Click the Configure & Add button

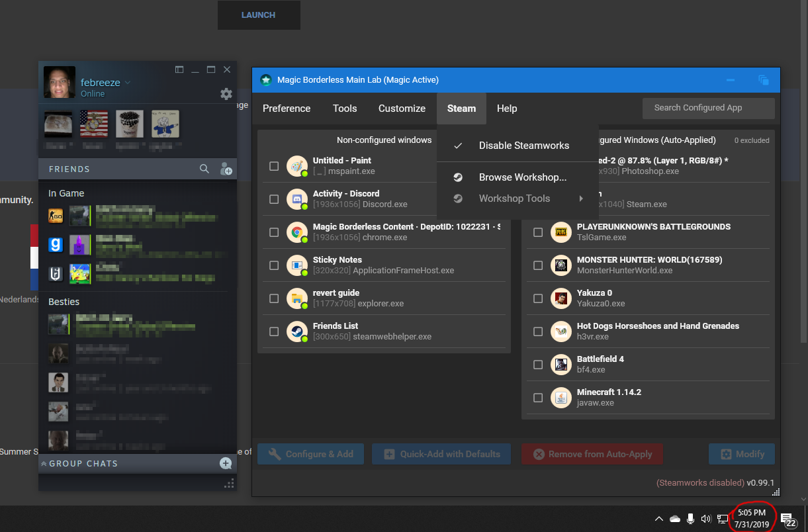pos(310,454)
